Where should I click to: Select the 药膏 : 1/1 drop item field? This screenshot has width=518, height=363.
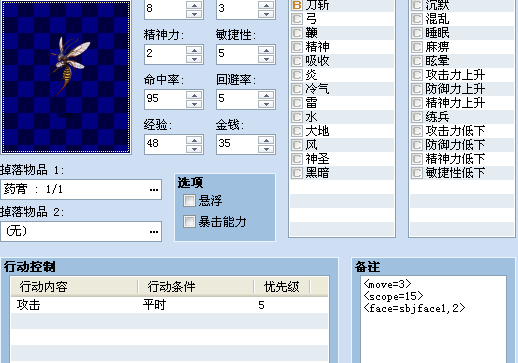[x=81, y=190]
